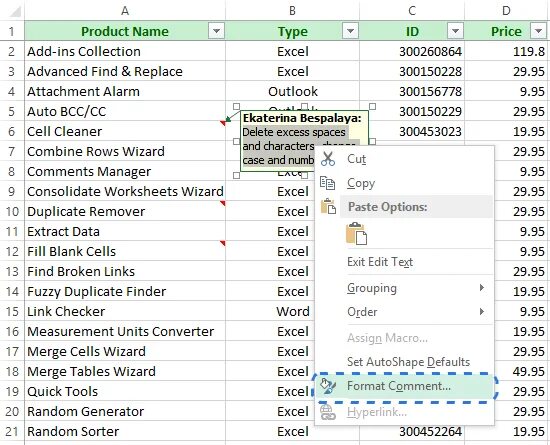550x445 pixels.
Task: Click the large paste clipboard icon
Action: (356, 233)
